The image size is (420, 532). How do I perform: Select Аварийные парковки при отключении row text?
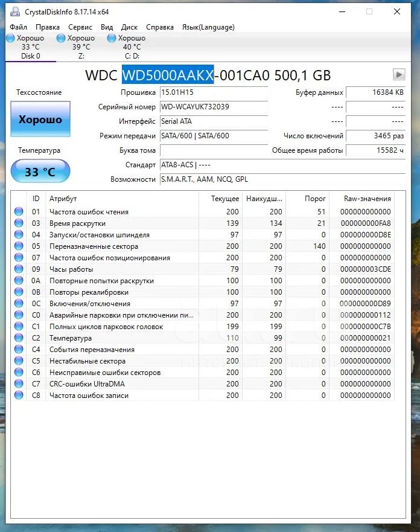122,315
